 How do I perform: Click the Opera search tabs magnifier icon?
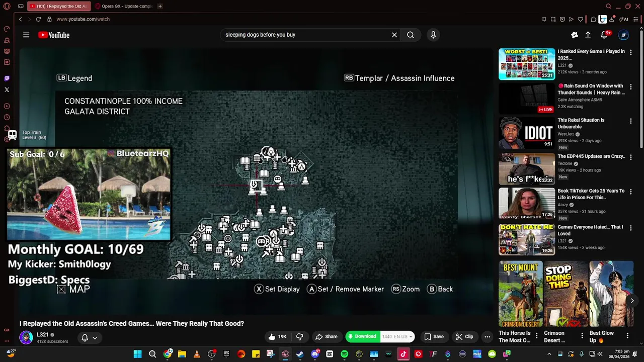point(608,6)
